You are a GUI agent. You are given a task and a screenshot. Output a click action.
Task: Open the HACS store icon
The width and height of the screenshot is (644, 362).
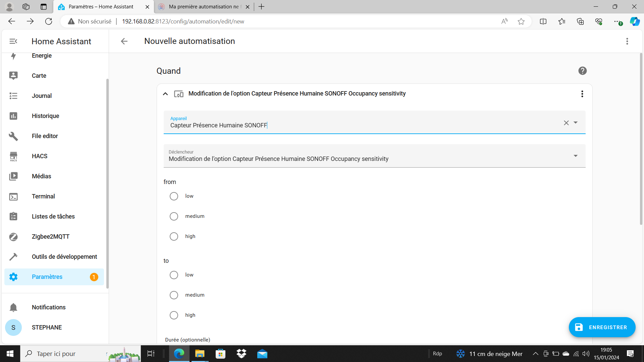[13, 156]
